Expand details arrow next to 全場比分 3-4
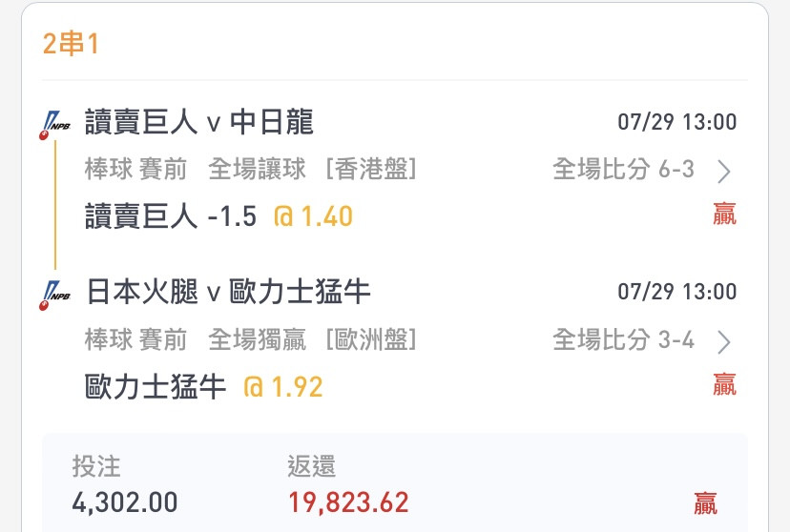This screenshot has height=532, width=790. click(723, 342)
